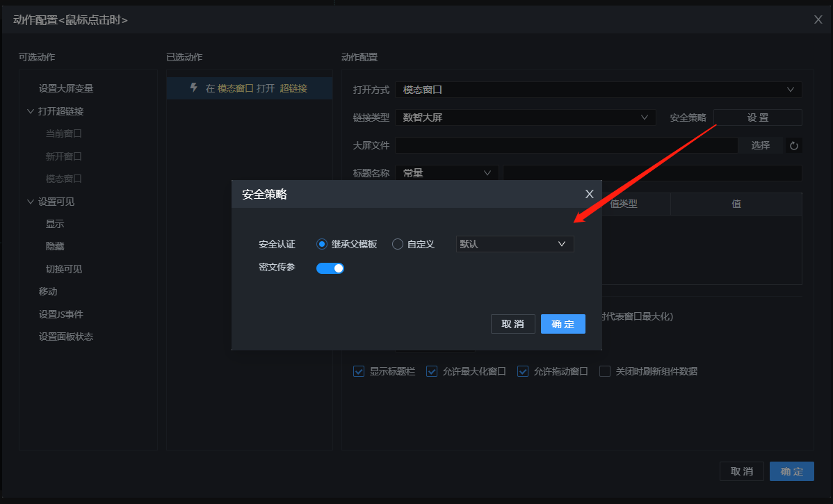Select the 自定义 radio option

tap(398, 244)
